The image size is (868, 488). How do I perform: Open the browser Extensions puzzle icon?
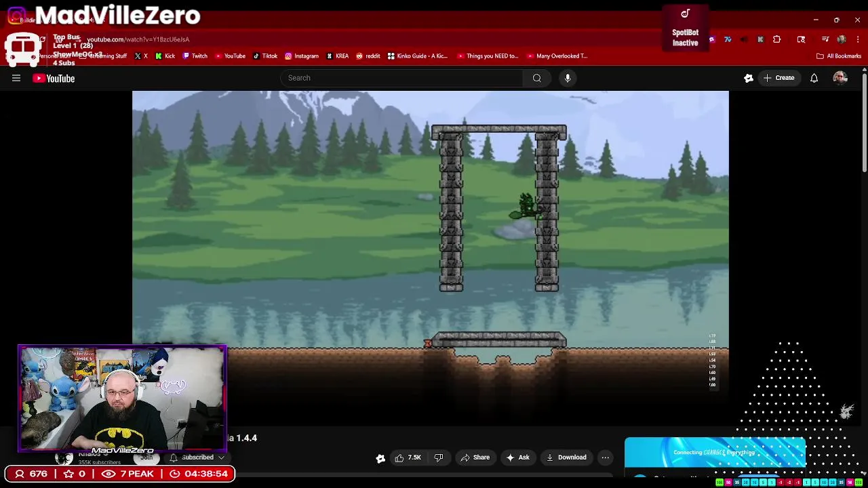(776, 39)
